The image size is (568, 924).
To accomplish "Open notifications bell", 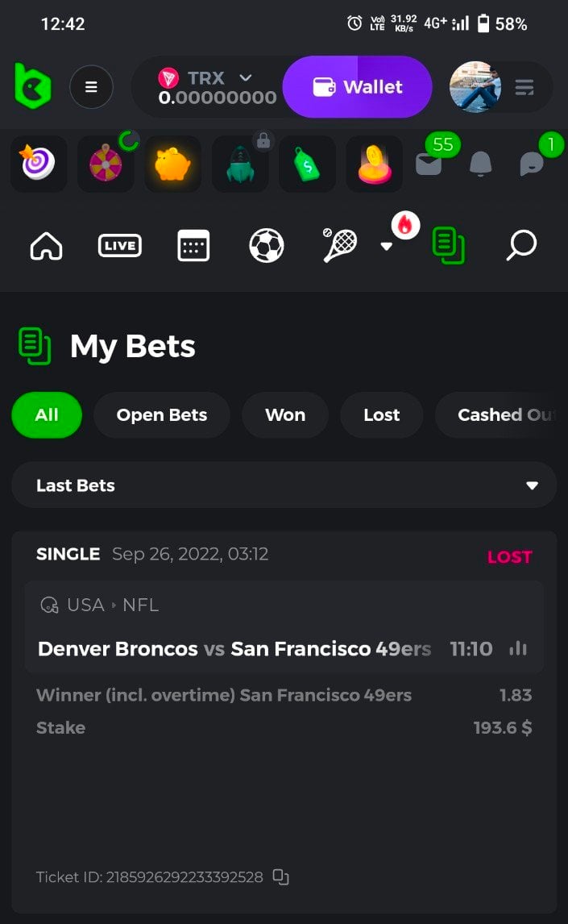I will coord(480,164).
